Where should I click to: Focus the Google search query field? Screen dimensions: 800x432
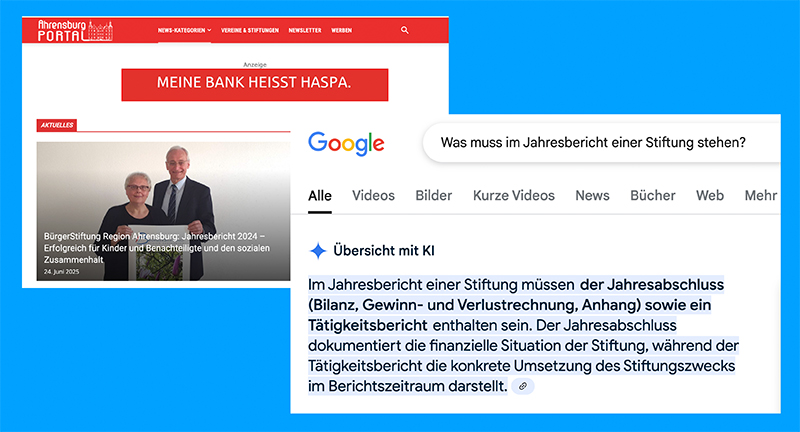pyautogui.click(x=602, y=142)
